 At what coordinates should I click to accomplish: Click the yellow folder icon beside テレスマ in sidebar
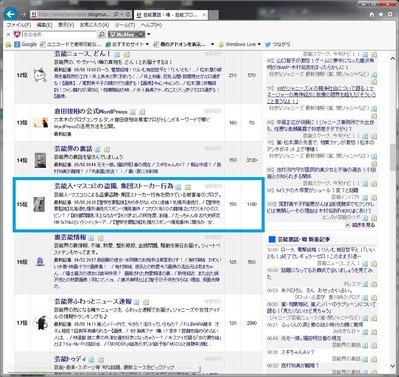(x=374, y=284)
